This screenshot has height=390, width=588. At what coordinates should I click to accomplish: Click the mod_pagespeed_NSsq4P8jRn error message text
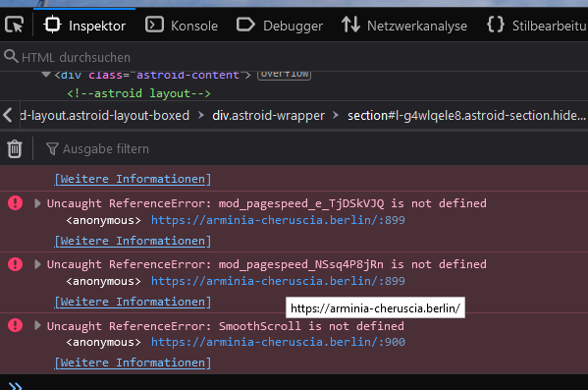coord(267,264)
